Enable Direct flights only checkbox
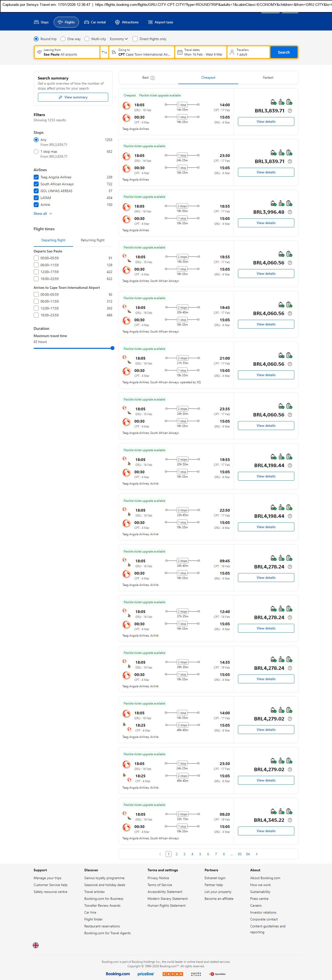 [135, 39]
